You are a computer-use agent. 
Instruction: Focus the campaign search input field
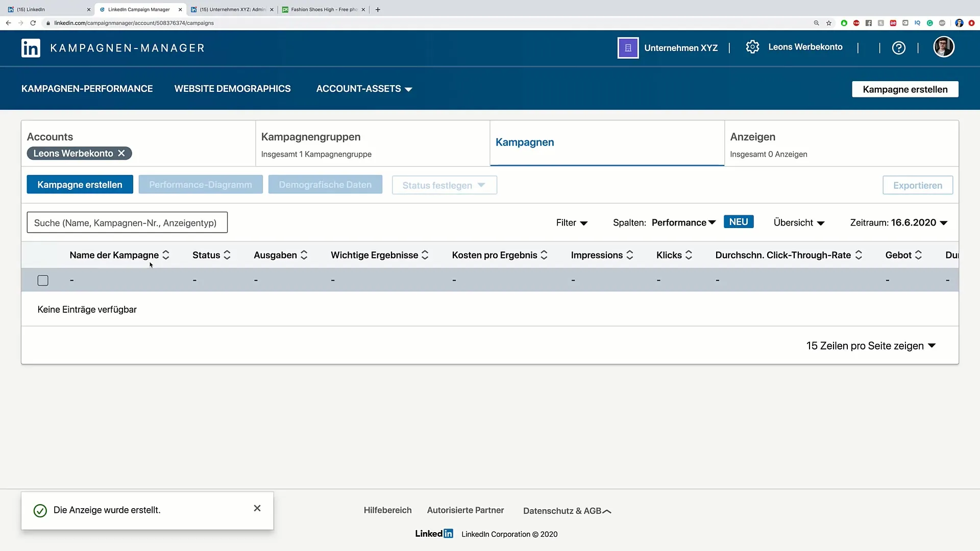[x=127, y=222]
